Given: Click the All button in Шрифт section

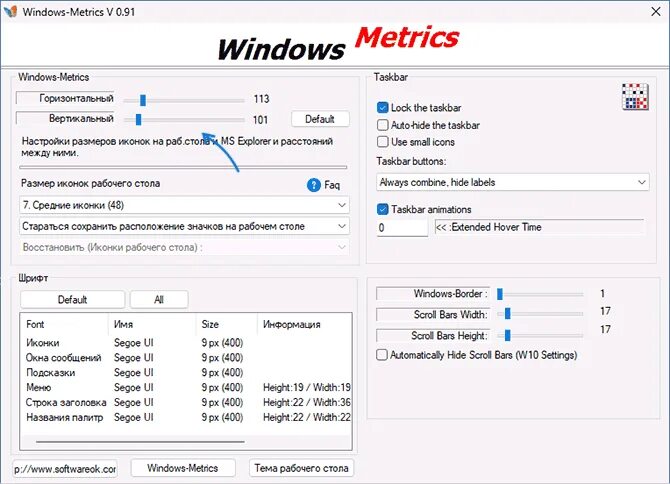Looking at the screenshot, I should pyautogui.click(x=159, y=299).
